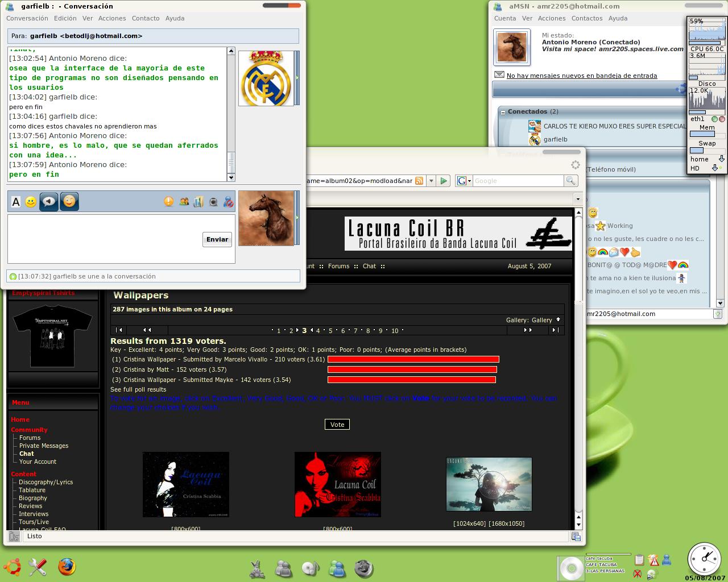The height and width of the screenshot is (582, 728).
Task: Expand panel beside Real Madrid display picture
Action: click(297, 78)
